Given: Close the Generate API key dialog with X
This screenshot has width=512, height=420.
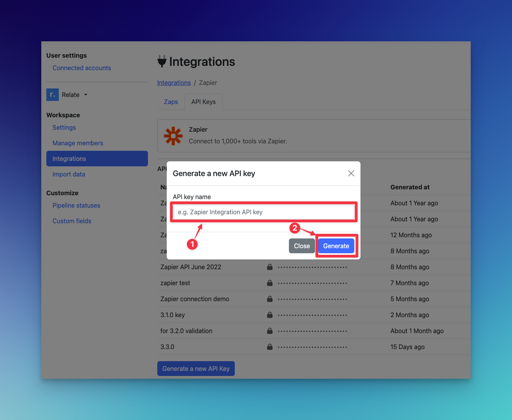Looking at the screenshot, I should 351,173.
